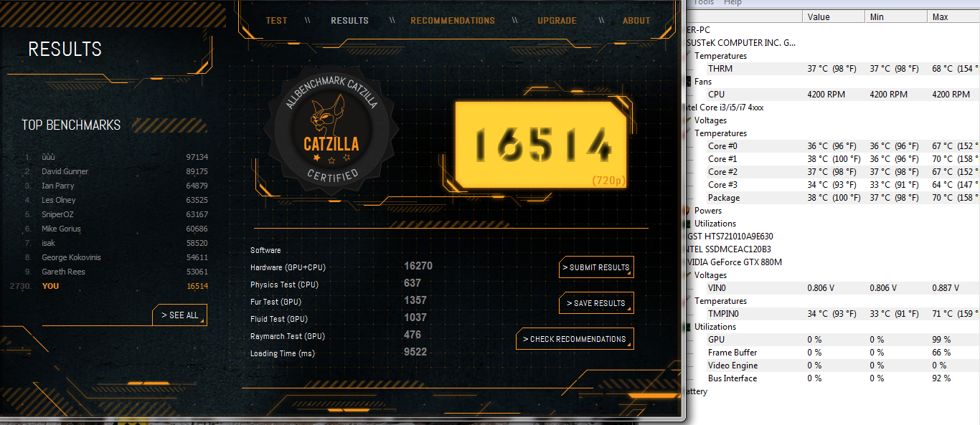980x425 pixels.
Task: Click Hardware score value 16270
Action: click(418, 266)
